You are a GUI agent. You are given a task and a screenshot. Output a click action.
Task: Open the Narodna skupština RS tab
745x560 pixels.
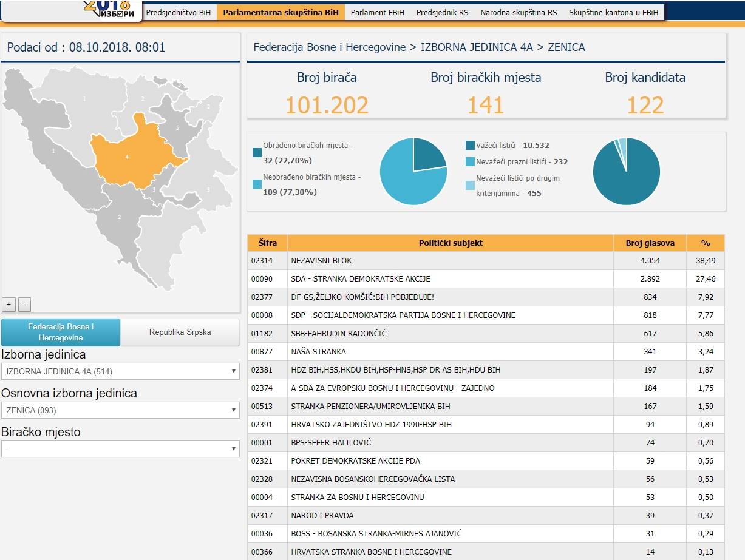click(518, 12)
